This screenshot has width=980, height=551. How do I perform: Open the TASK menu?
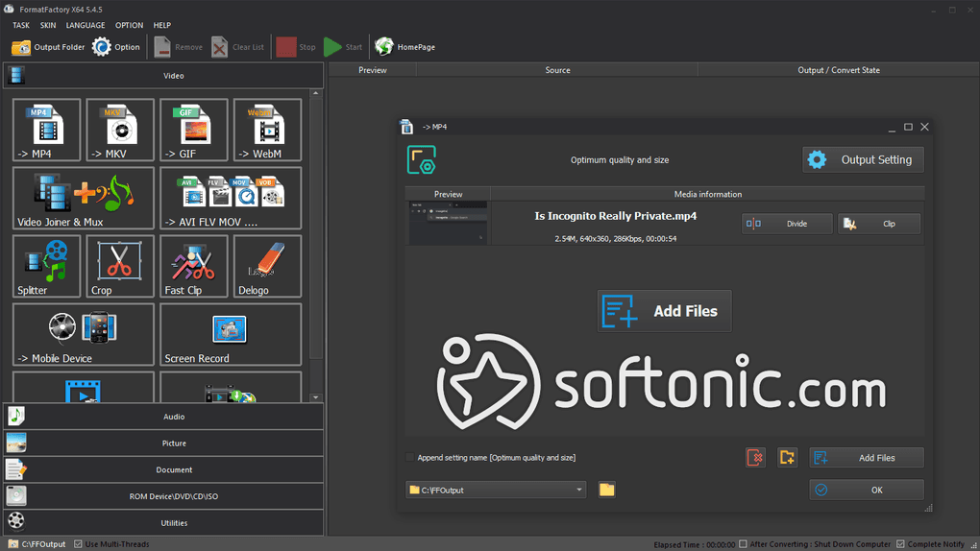21,25
